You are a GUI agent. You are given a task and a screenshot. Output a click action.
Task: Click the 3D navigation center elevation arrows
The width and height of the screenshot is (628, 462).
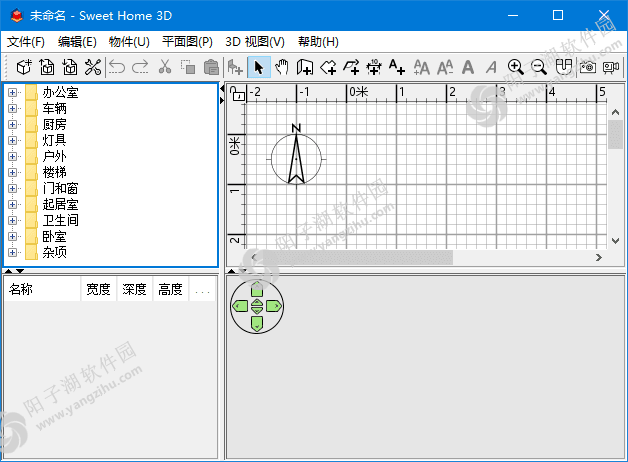coord(257,306)
